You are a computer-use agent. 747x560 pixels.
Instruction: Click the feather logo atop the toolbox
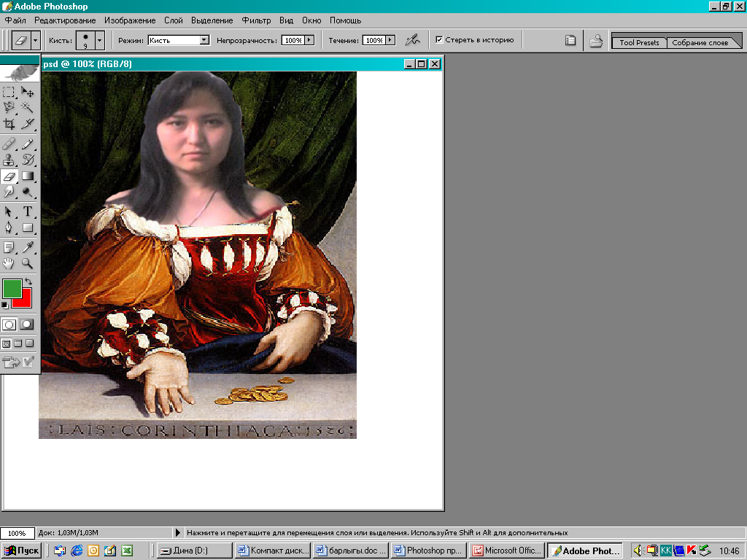pos(20,72)
